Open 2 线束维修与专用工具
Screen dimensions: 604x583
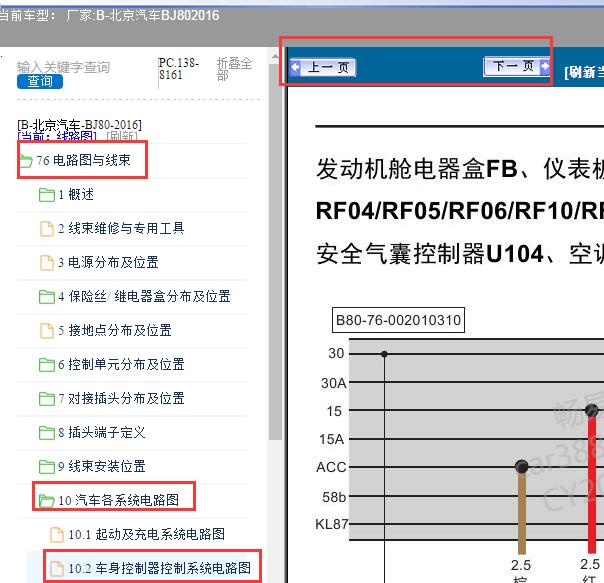[121, 228]
